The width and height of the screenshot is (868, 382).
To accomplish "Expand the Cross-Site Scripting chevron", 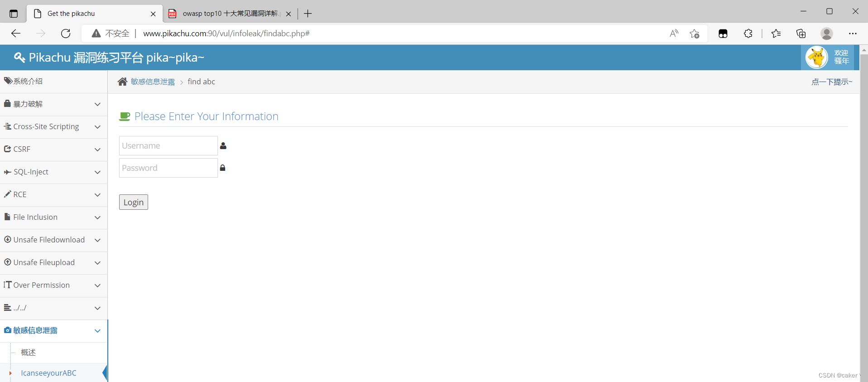I will pyautogui.click(x=97, y=127).
